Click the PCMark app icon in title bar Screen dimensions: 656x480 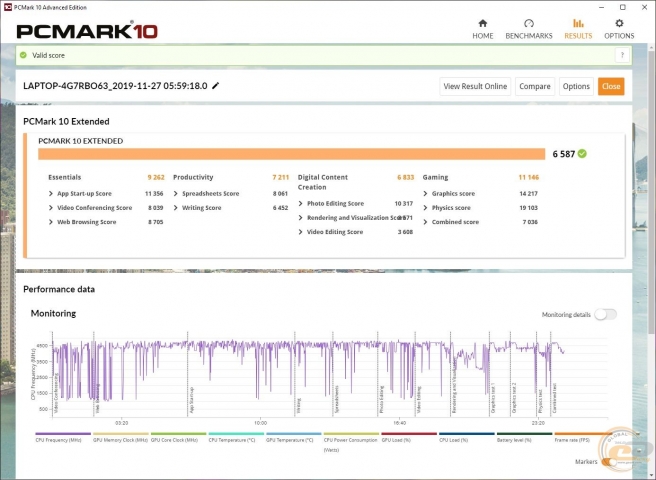[8, 7]
